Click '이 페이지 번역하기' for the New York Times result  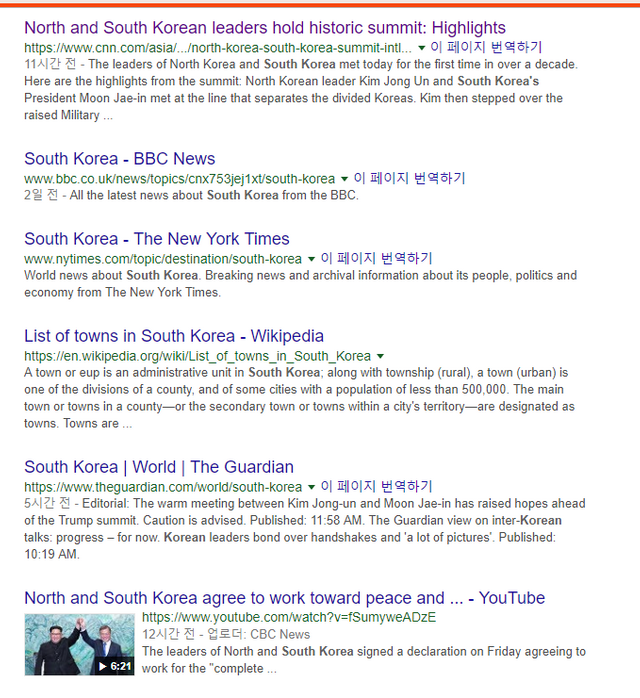377,259
